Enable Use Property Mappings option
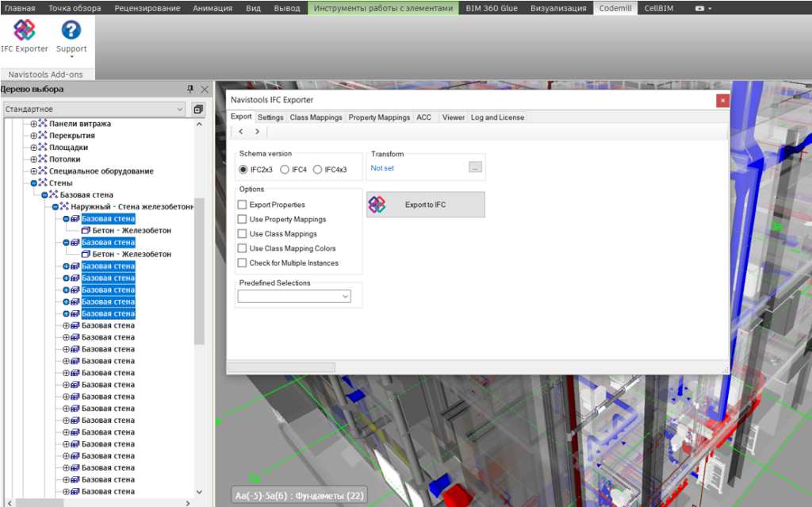Image resolution: width=812 pixels, height=507 pixels. tap(242, 219)
